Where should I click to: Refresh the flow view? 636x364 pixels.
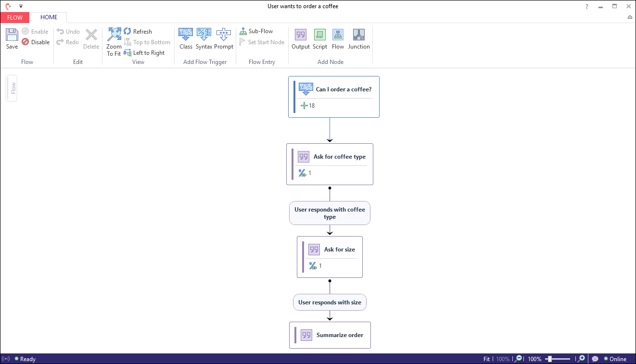[138, 32]
